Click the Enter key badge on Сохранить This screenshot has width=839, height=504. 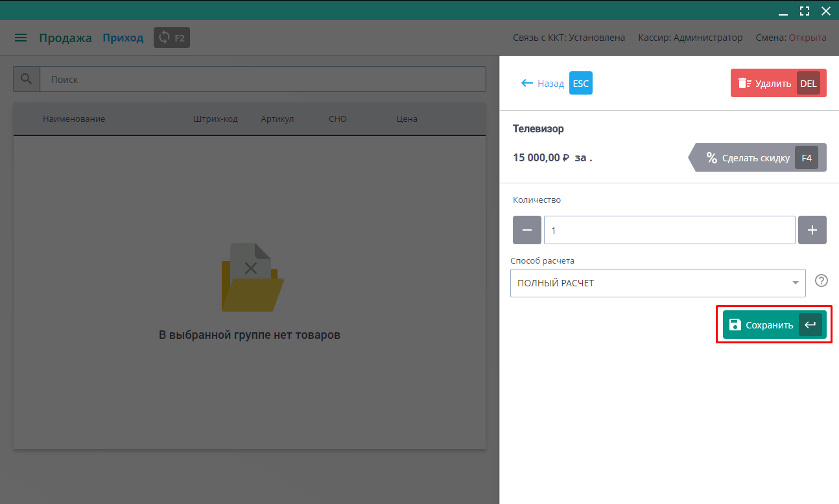point(810,325)
